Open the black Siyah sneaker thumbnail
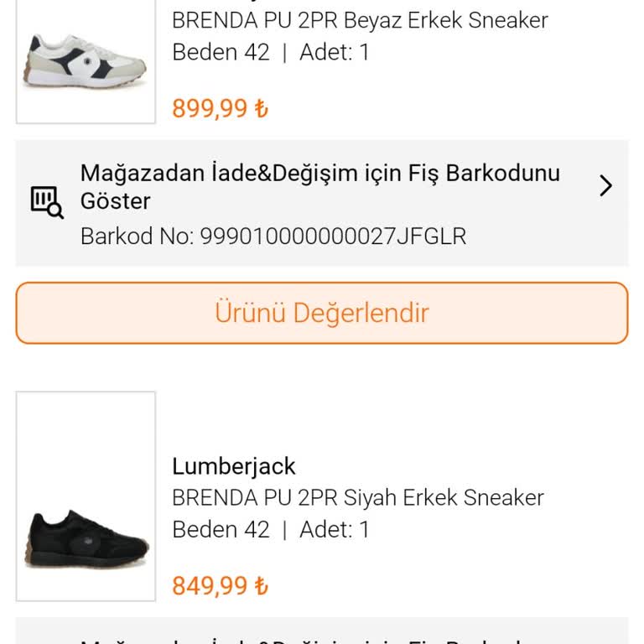Screen dimensions: 644x644 [x=86, y=496]
